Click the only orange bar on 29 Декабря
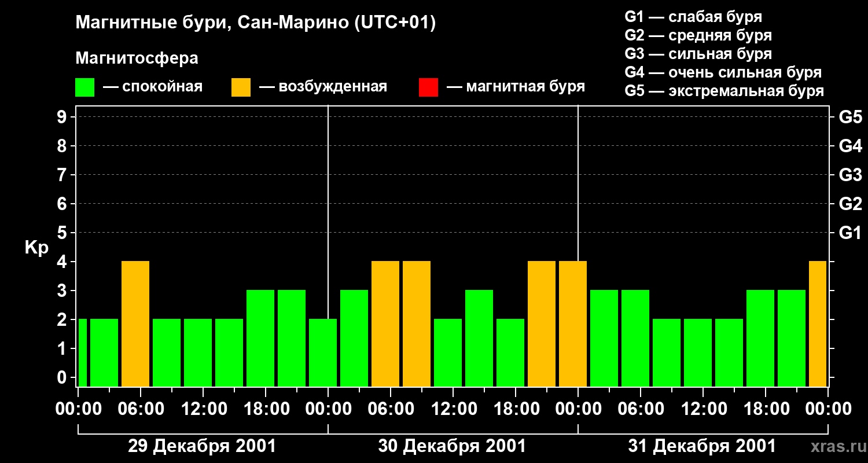Image resolution: width=868 pixels, height=463 pixels. pos(135,324)
